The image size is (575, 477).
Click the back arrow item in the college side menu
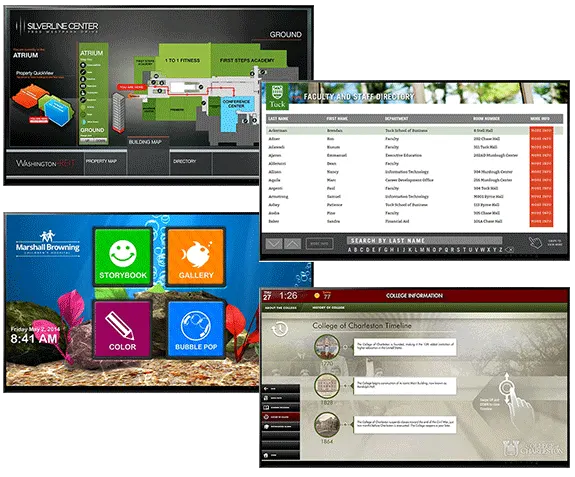281,389
